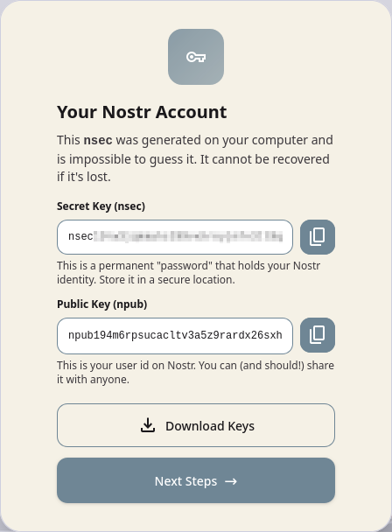Click the 'Store it in a secure location' text

click(166, 280)
